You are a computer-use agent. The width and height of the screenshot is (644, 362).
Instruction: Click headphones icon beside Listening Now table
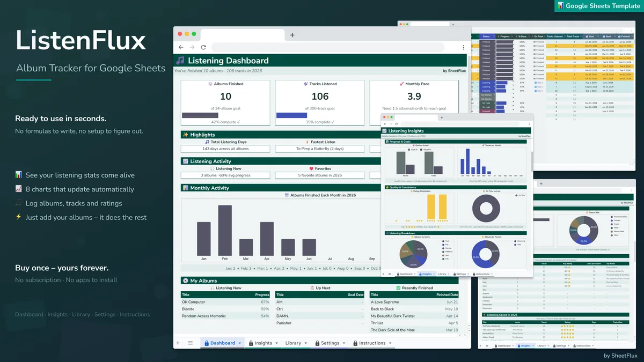213,288
